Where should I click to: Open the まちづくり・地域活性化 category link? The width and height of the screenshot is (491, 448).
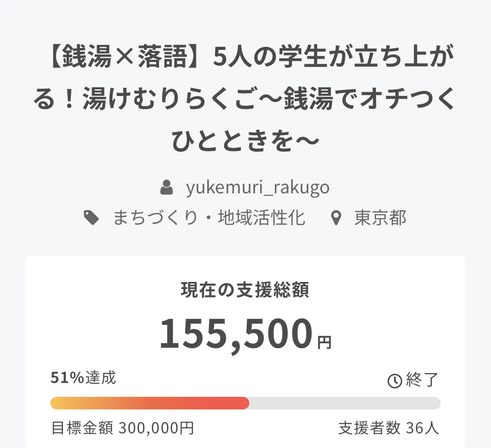pyautogui.click(x=209, y=218)
